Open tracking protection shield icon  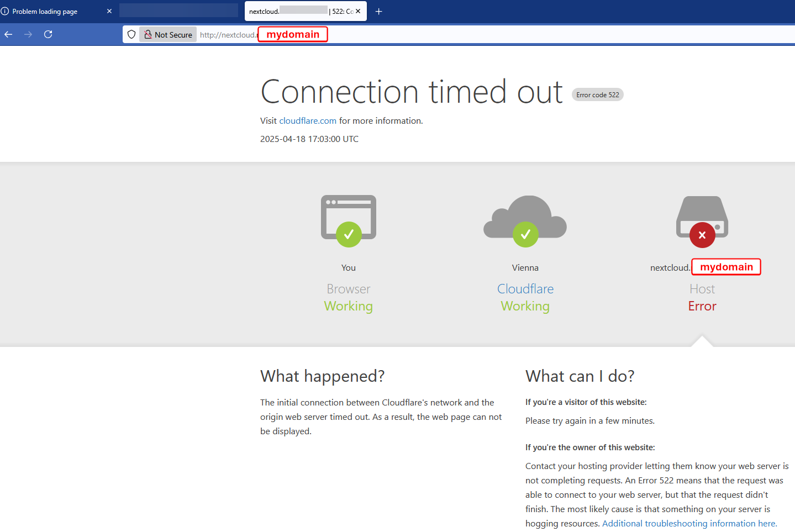click(131, 34)
